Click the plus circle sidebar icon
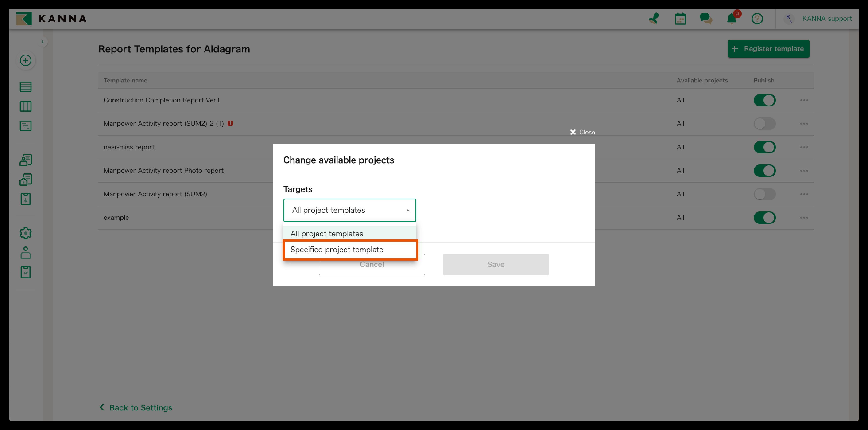 26,60
